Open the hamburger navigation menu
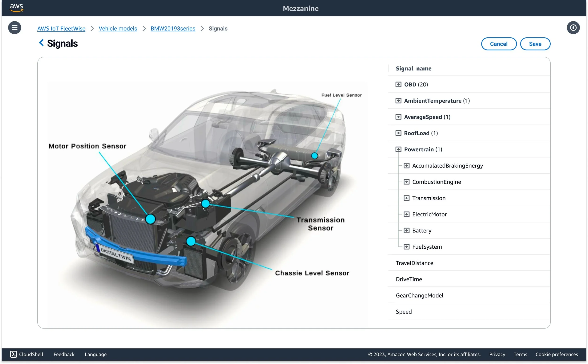This screenshot has width=588, height=364. pyautogui.click(x=14, y=28)
